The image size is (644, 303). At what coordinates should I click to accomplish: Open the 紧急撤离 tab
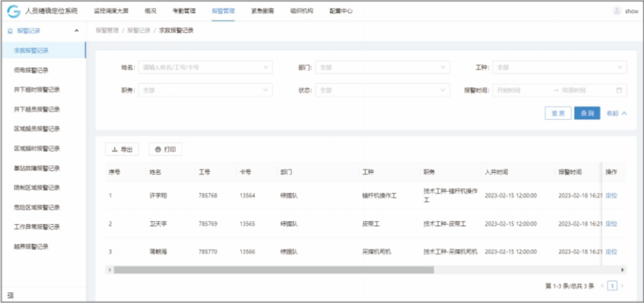[262, 11]
